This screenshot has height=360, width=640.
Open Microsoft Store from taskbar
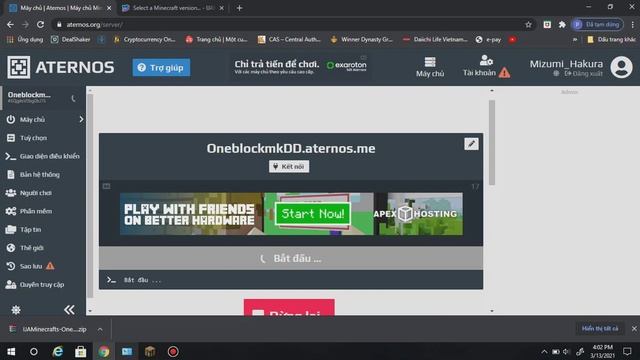[80, 351]
